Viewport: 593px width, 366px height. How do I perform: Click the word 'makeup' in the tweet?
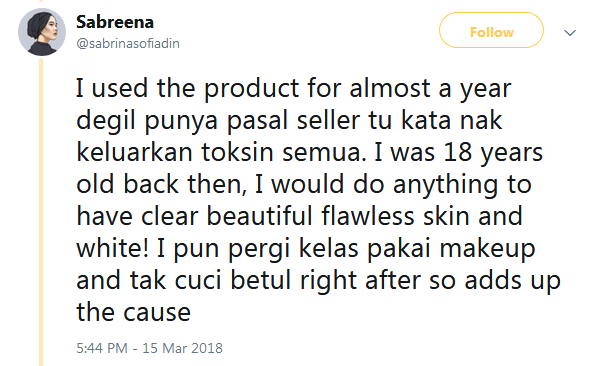[487, 250]
